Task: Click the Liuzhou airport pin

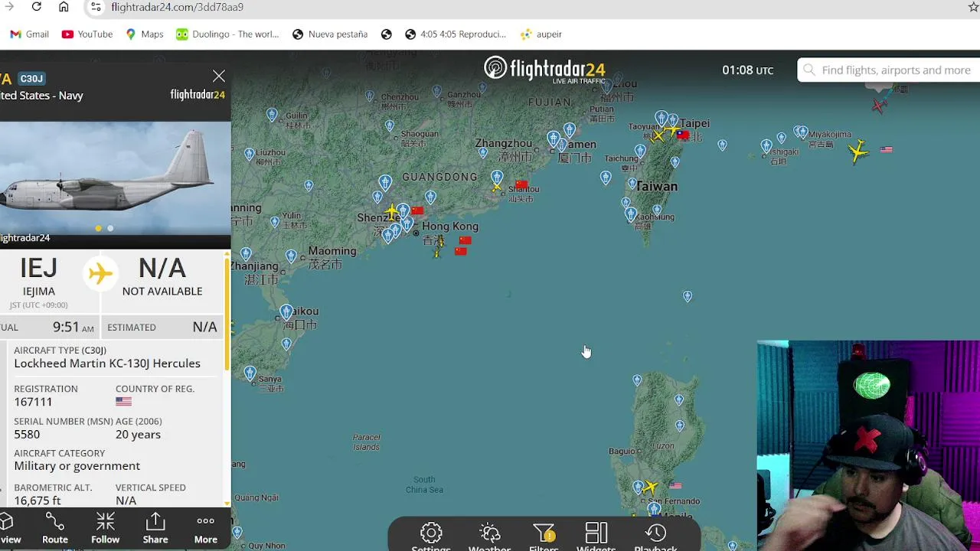Action: pos(249,155)
